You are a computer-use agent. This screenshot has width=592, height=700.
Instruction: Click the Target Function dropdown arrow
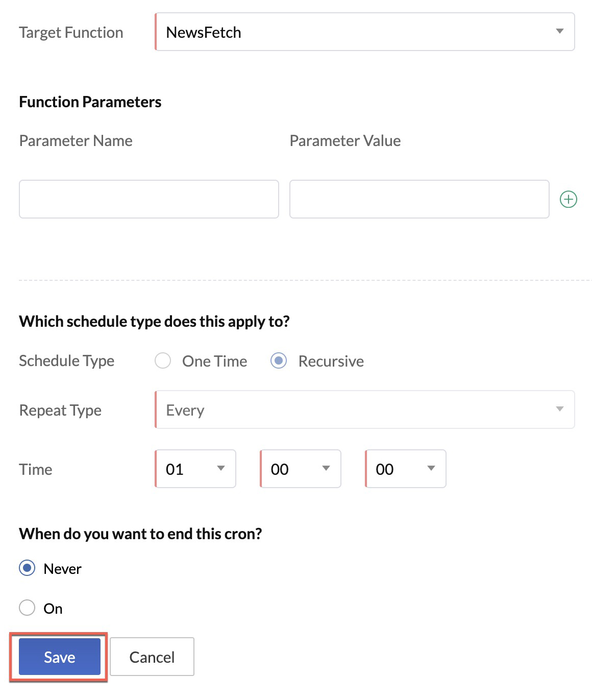pos(559,32)
